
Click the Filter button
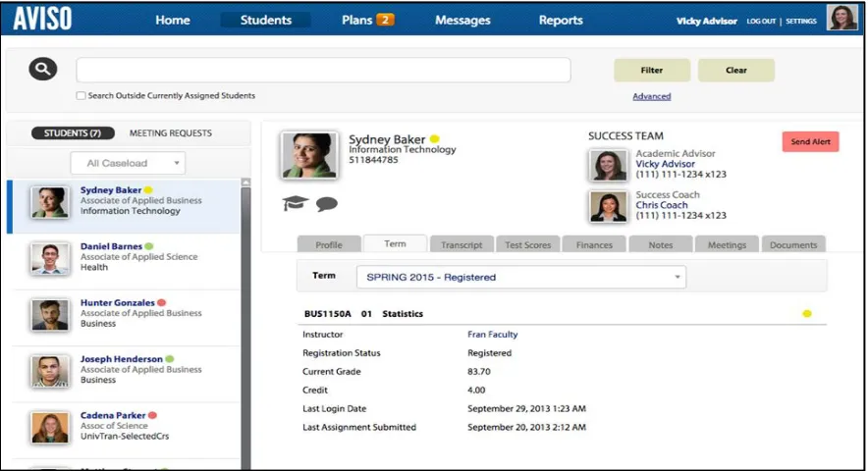(x=652, y=71)
